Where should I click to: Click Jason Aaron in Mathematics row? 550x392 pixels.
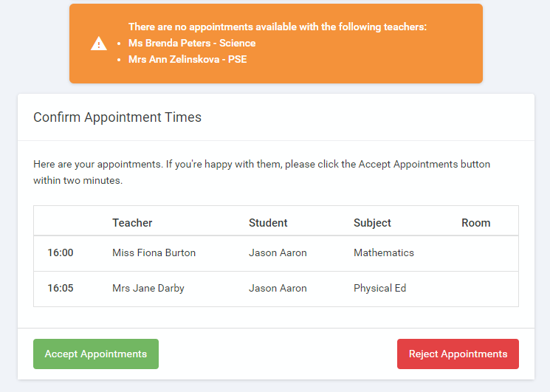278,252
